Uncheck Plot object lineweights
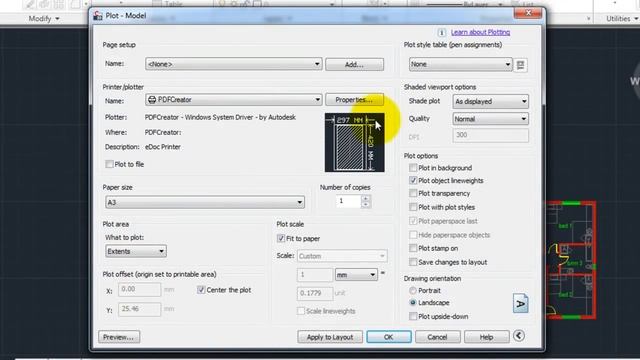640x360 pixels. tap(413, 180)
